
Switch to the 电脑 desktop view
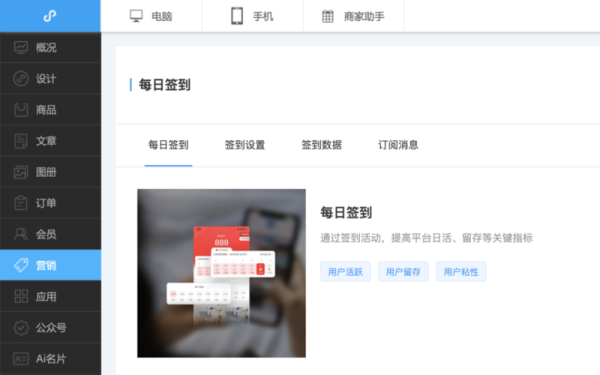pos(151,16)
